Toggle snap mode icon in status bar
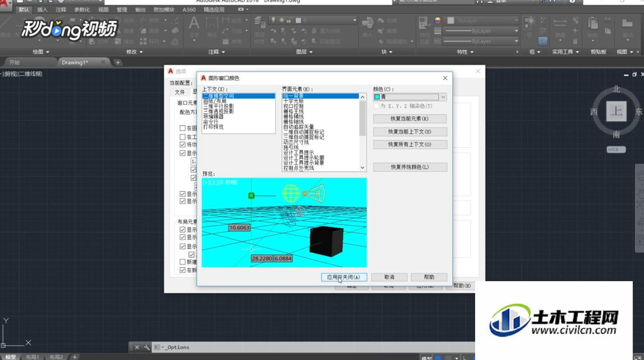 (x=448, y=358)
